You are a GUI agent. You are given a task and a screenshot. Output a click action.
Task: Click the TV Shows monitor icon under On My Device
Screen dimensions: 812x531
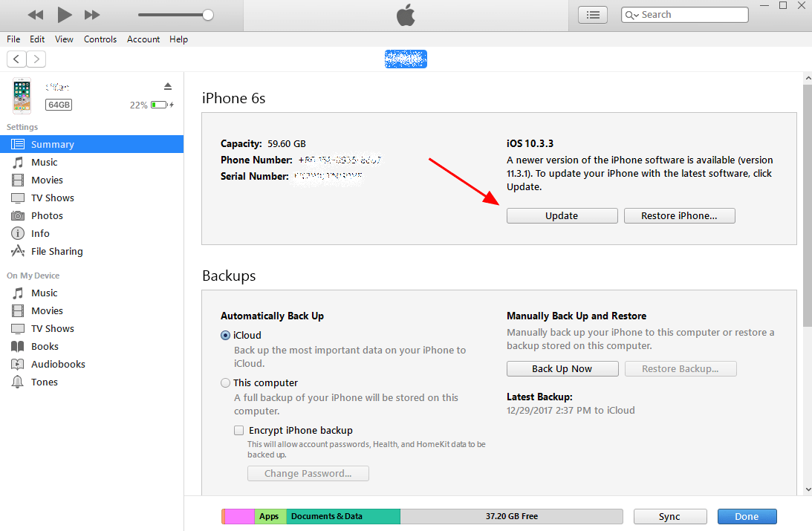point(18,329)
